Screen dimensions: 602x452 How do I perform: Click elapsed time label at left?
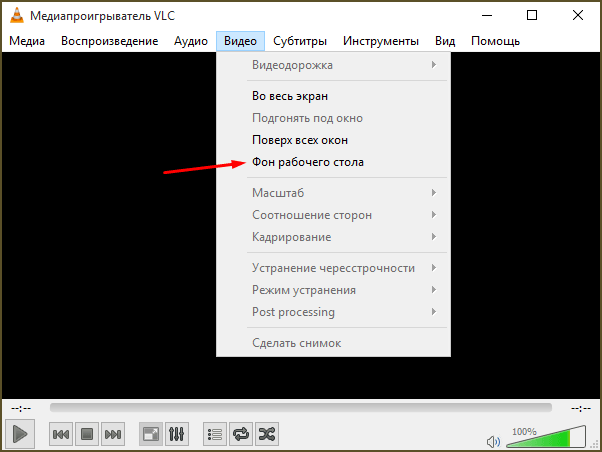pyautogui.click(x=21, y=408)
